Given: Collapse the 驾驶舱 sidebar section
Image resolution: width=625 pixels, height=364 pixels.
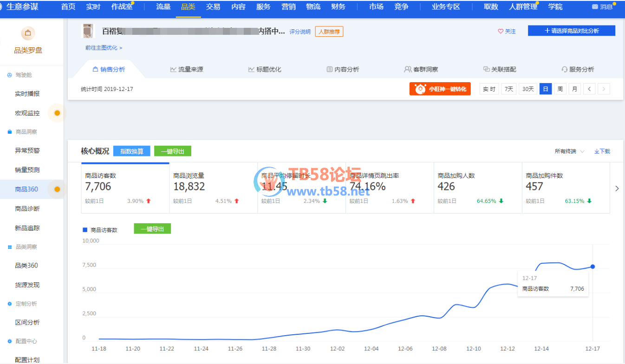Looking at the screenshot, I should pyautogui.click(x=10, y=75).
